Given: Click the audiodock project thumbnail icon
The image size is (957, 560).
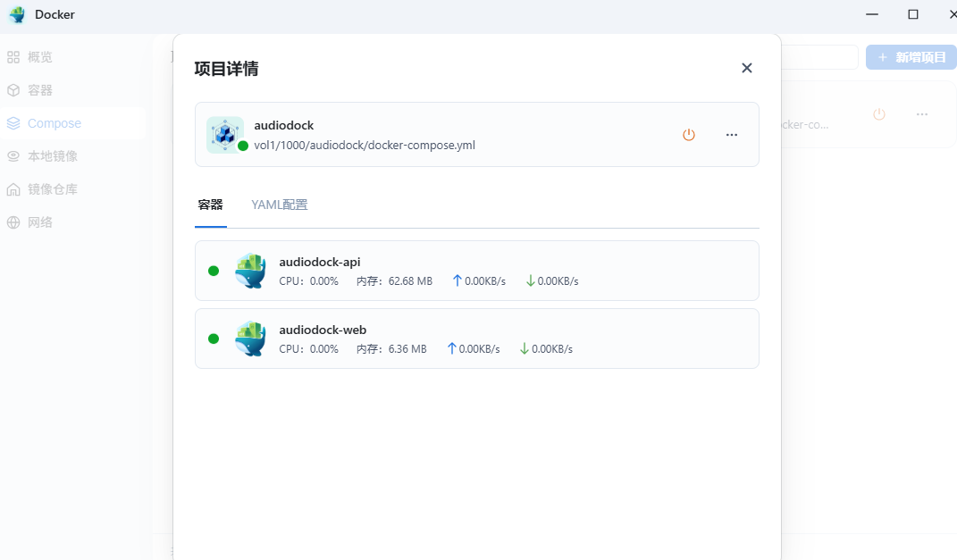Looking at the screenshot, I should 225,134.
